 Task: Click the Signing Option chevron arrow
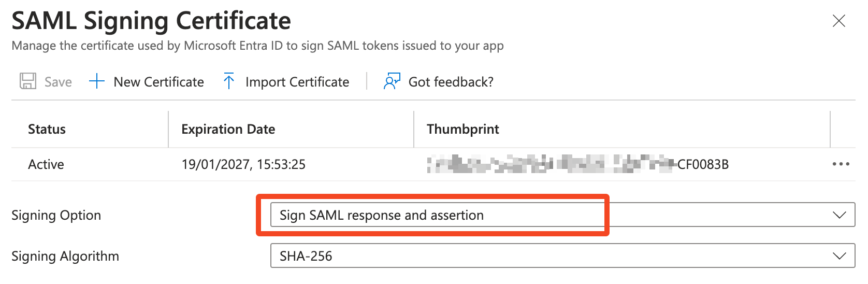(x=839, y=215)
